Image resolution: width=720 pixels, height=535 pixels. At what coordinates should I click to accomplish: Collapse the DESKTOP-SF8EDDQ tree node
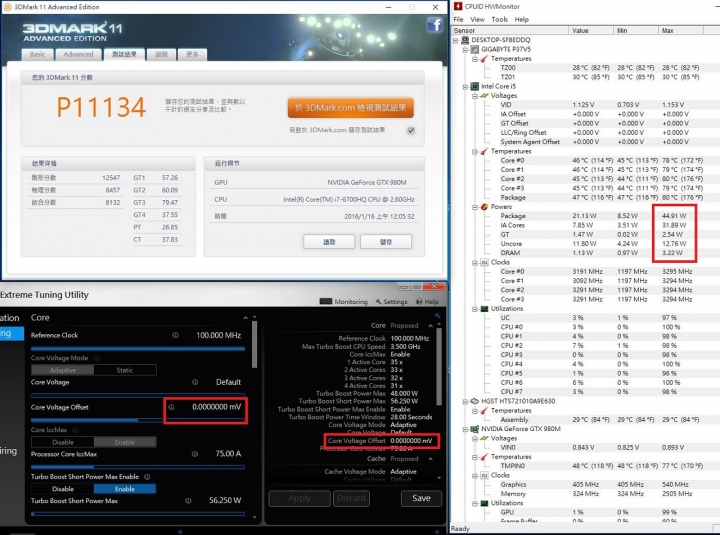point(456,40)
